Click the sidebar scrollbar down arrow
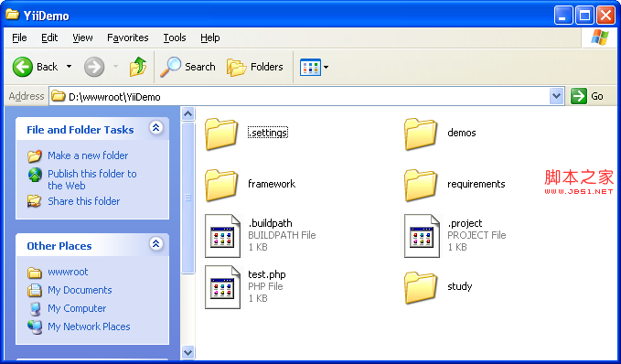This screenshot has width=621, height=364. point(188,352)
